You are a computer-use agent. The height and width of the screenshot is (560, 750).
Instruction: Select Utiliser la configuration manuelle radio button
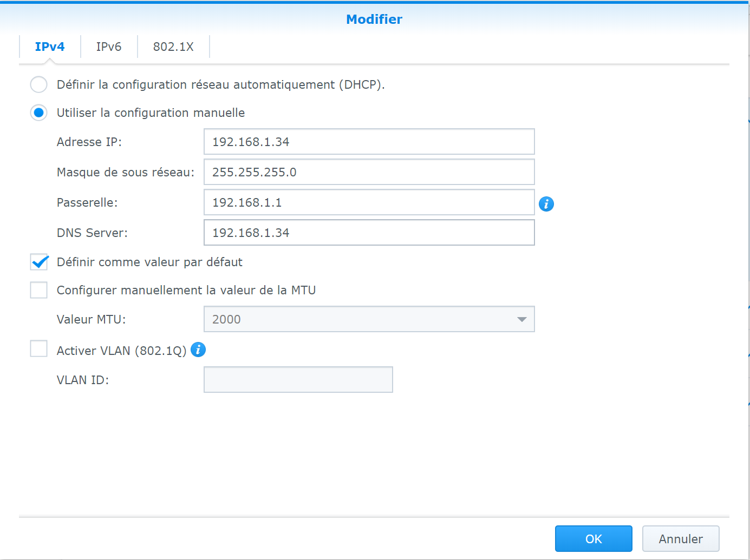pos(38,113)
